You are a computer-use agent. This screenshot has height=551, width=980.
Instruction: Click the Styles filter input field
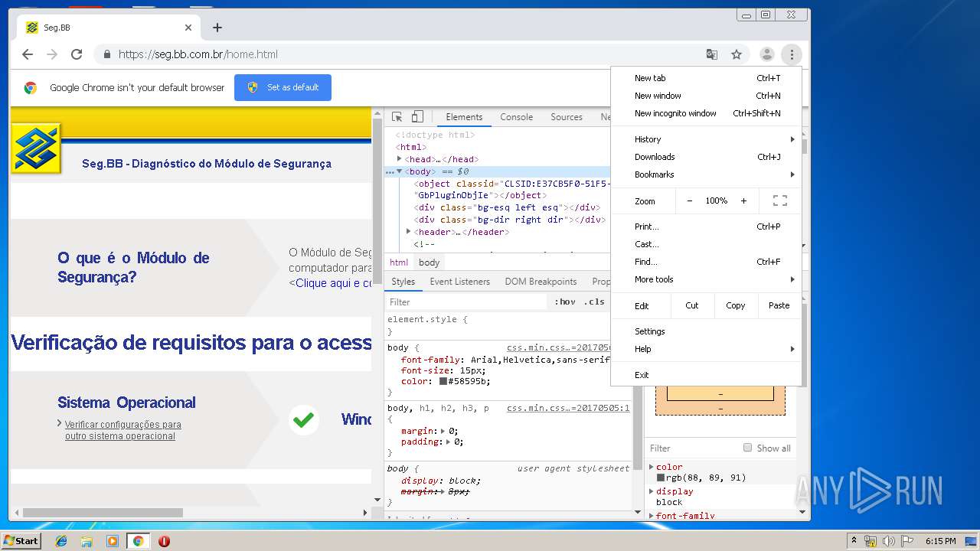coord(467,302)
